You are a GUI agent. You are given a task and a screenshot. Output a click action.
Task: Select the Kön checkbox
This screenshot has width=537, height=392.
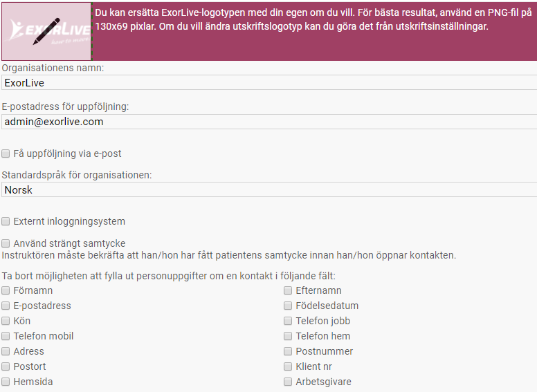point(6,321)
